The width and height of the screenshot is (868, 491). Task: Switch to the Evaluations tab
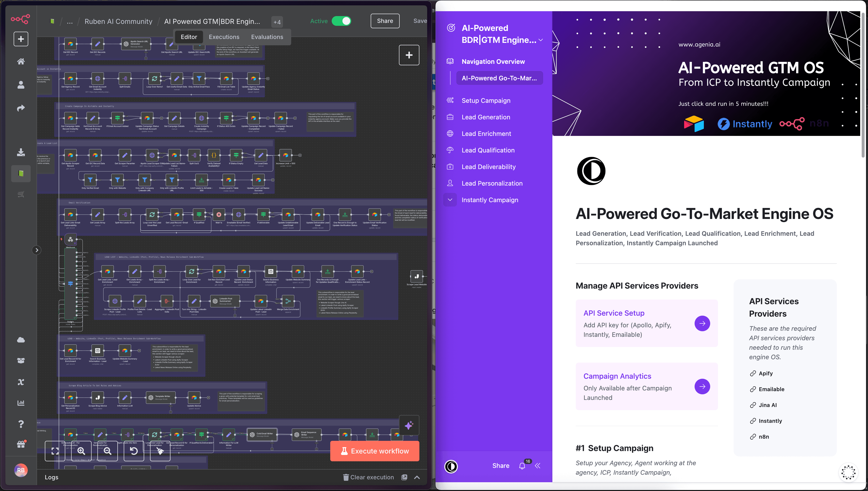click(267, 37)
